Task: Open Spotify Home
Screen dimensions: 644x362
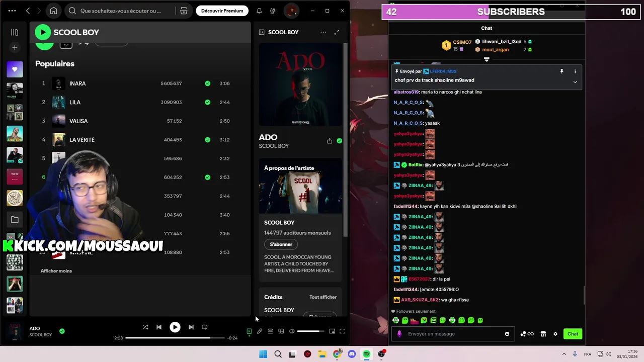Action: tap(54, 11)
